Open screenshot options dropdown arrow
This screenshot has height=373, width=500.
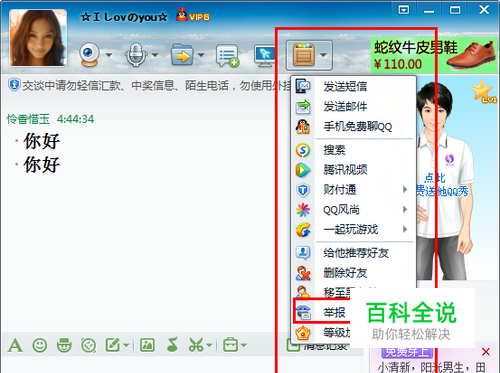tap(209, 345)
